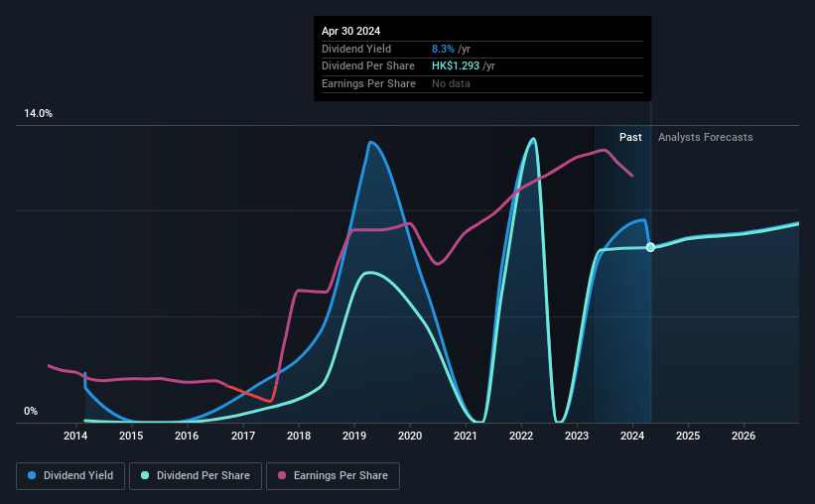Click the 2025 x-axis label
Image resolution: width=815 pixels, height=504 pixels.
tap(688, 436)
